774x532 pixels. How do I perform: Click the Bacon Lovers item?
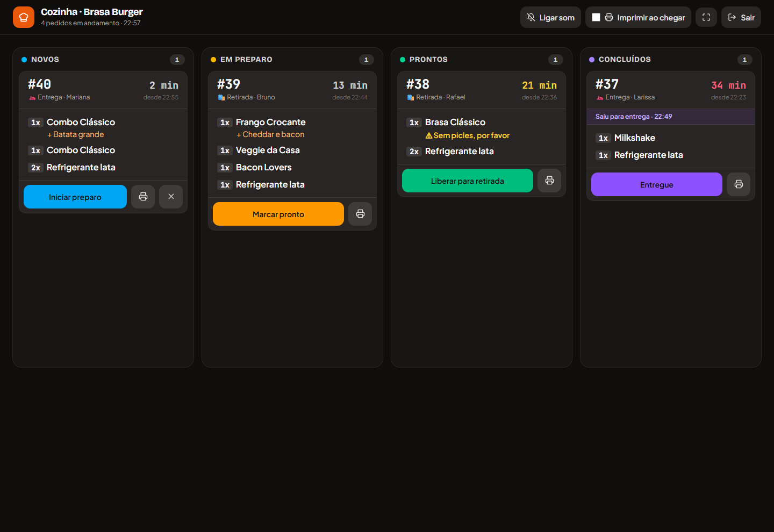coord(263,167)
